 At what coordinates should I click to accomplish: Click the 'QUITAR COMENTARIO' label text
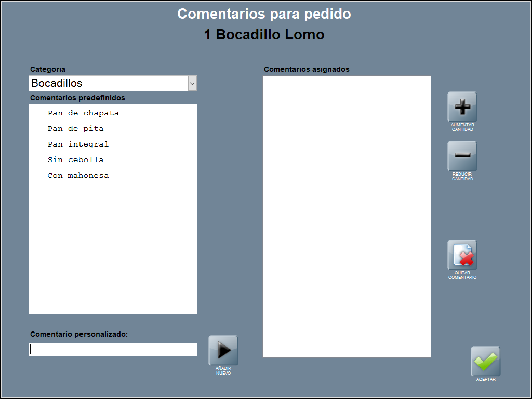[462, 275]
